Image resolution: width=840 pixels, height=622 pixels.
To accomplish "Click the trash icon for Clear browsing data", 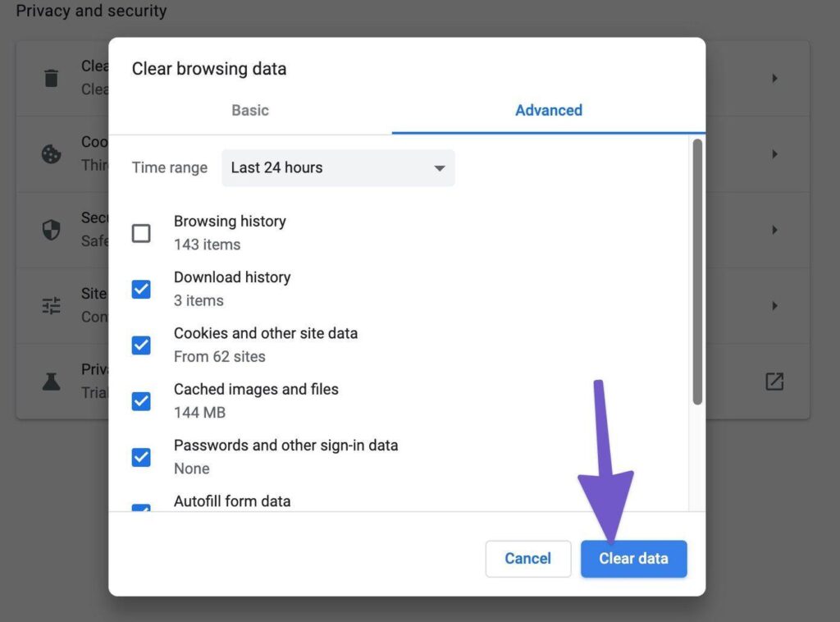I will (x=51, y=78).
